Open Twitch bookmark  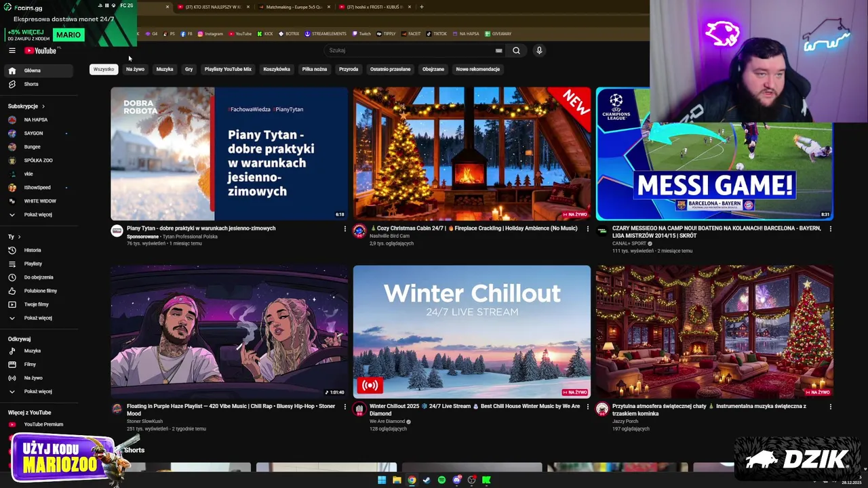pos(361,34)
